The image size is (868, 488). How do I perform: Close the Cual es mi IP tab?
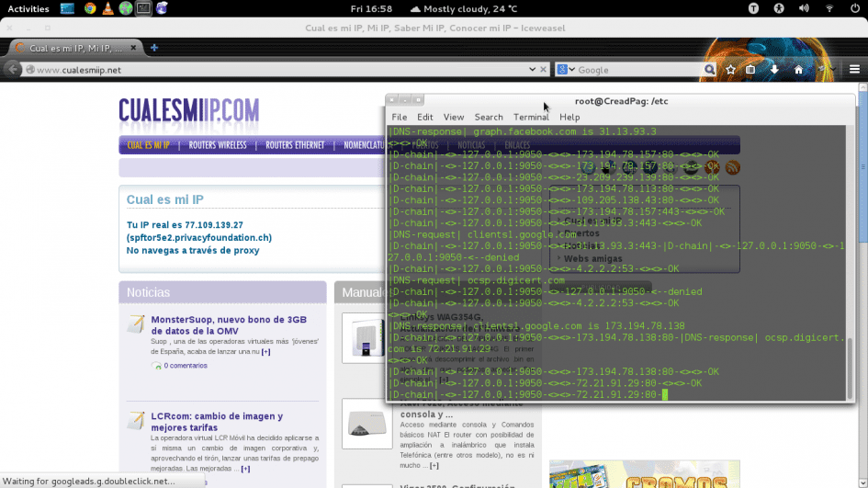tap(133, 48)
